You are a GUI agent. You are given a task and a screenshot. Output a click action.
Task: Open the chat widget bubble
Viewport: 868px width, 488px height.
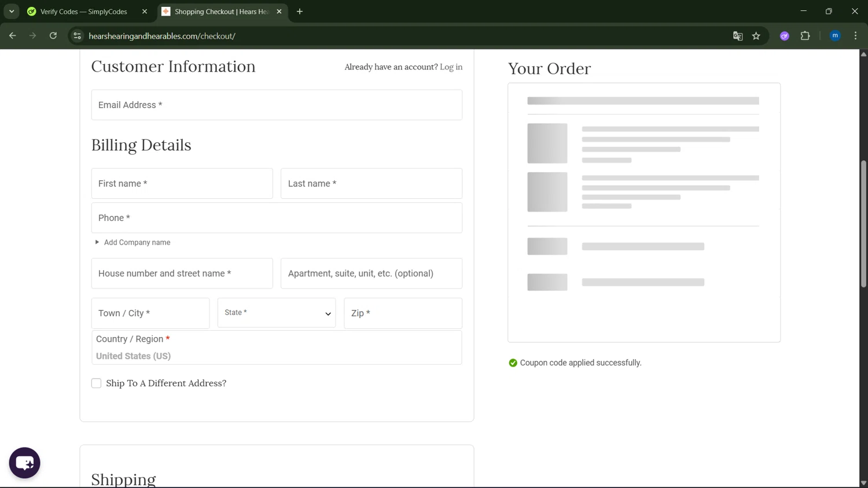pyautogui.click(x=24, y=463)
